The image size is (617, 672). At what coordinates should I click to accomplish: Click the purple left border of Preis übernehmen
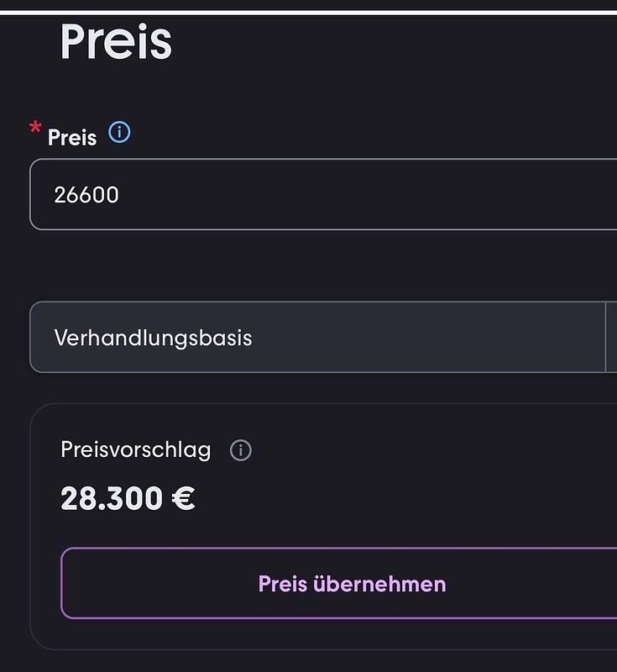pos(62,583)
